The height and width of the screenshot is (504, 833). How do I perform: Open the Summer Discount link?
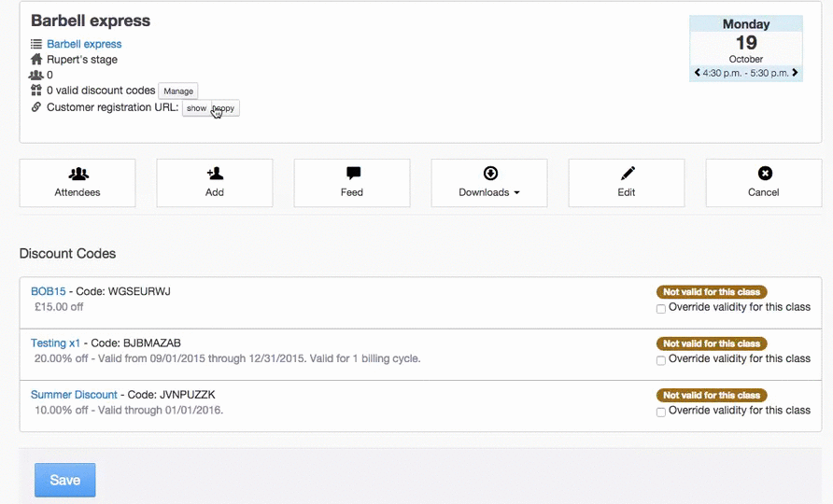(x=74, y=395)
